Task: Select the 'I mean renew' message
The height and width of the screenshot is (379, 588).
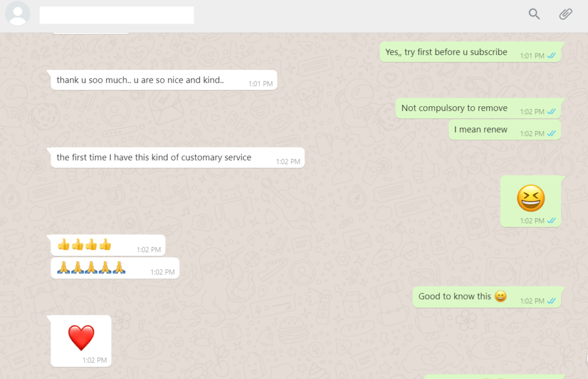Action: pyautogui.click(x=505, y=130)
